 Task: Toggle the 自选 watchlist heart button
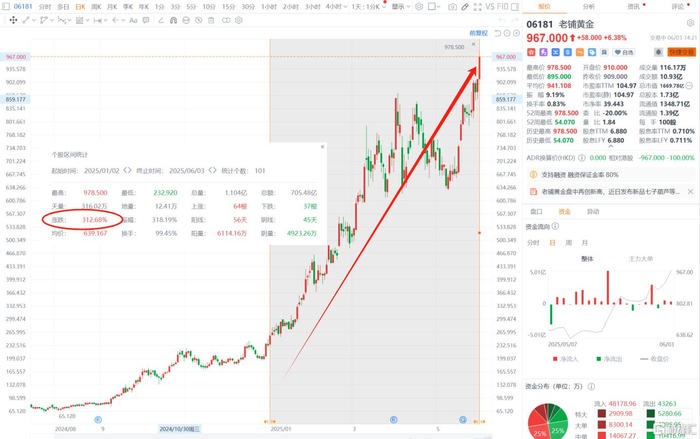624,52
